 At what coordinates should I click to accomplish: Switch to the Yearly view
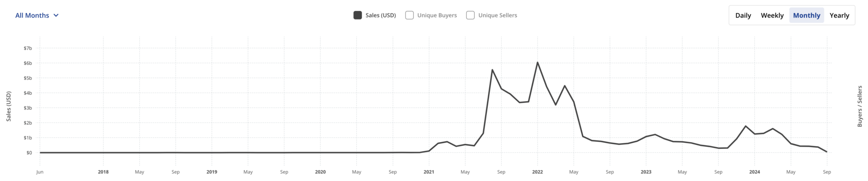click(839, 15)
